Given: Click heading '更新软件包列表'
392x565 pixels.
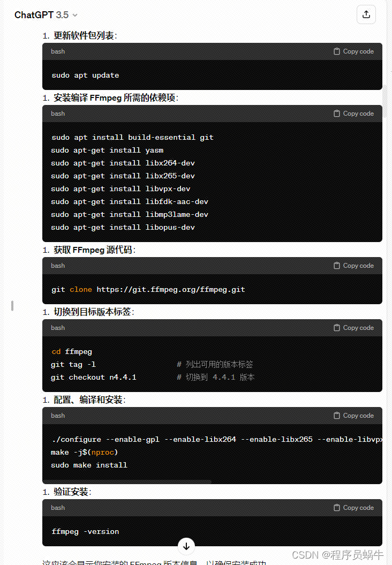Looking at the screenshot, I should click(85, 36).
